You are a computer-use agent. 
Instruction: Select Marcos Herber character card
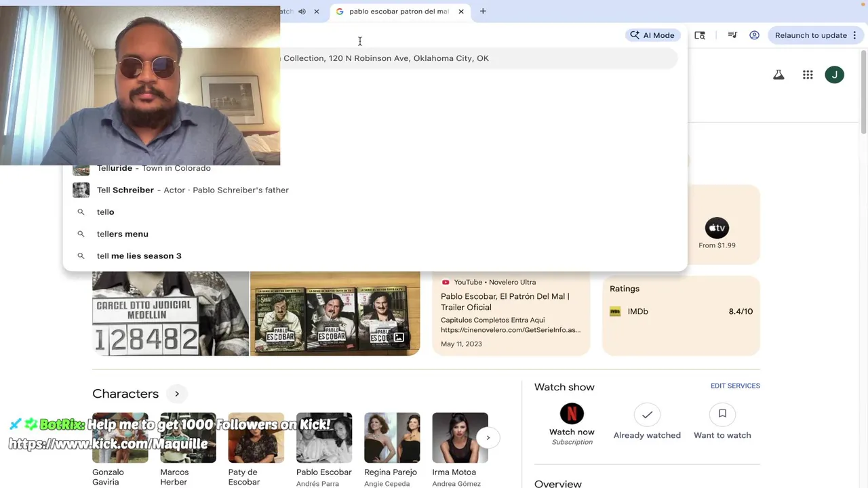tap(188, 449)
